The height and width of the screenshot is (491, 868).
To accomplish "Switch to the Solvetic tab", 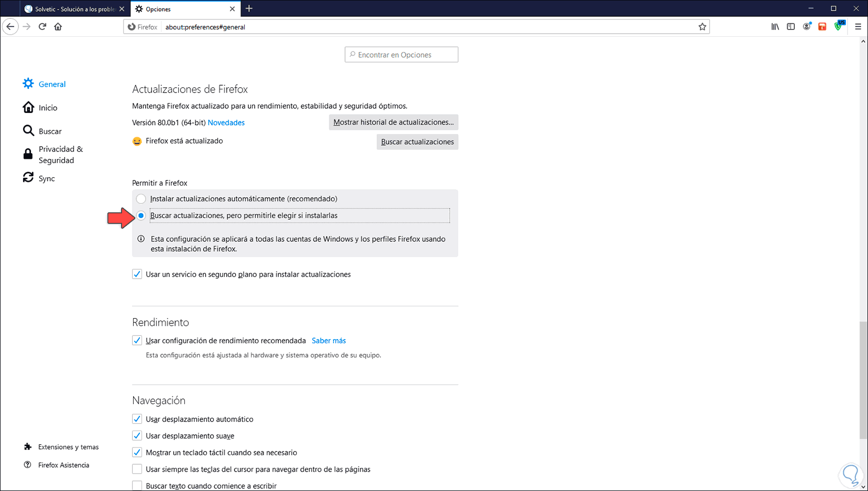I will click(75, 9).
